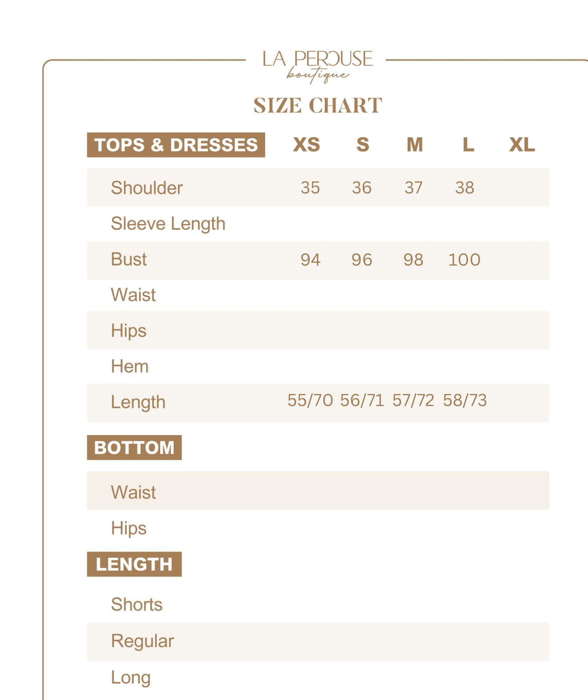Select the Hem row label
Screen dimensions: 588x700
[130, 366]
